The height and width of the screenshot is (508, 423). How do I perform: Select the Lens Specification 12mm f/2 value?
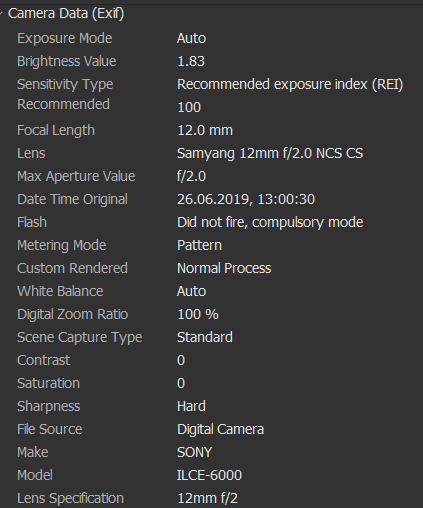click(208, 498)
